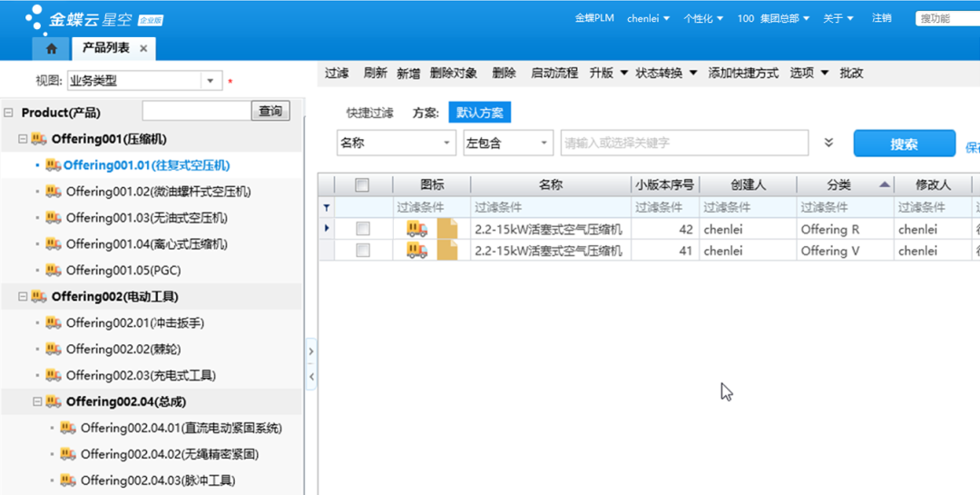Click the truck icon beside Offering001(压缩机)
This screenshot has height=495, width=980.
(39, 139)
